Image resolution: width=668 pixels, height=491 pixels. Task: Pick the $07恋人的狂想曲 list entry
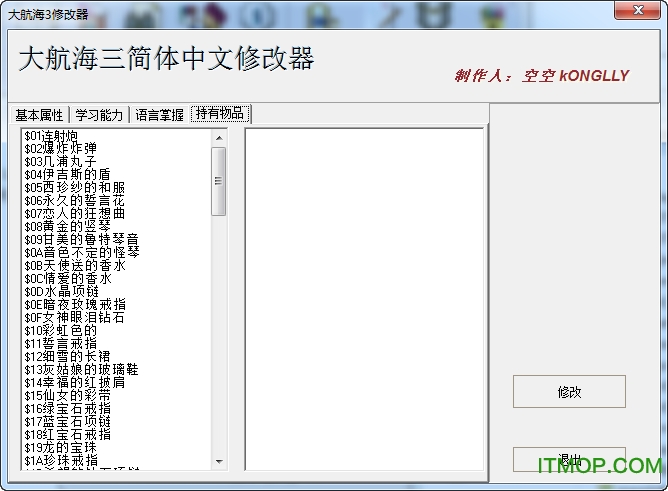pyautogui.click(x=75, y=213)
